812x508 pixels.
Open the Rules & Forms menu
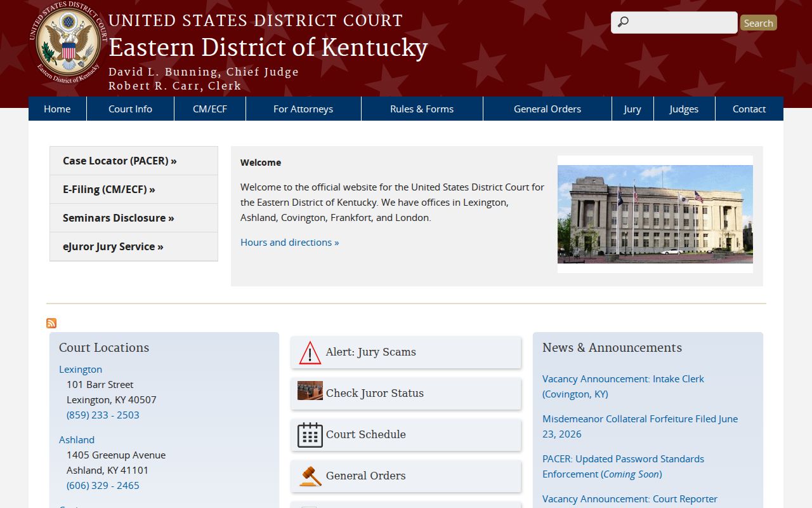point(422,109)
